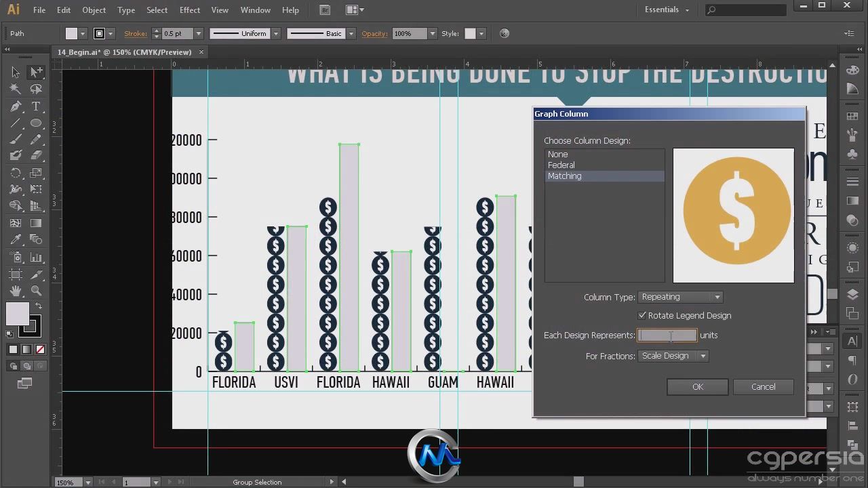
Task: Select the Column Graph tool
Action: (36, 258)
